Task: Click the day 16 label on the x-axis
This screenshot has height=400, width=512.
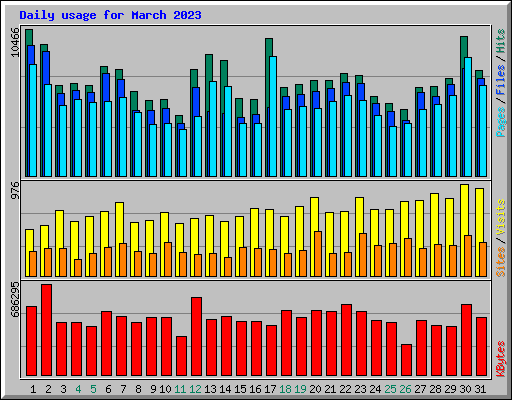Action: point(255,389)
